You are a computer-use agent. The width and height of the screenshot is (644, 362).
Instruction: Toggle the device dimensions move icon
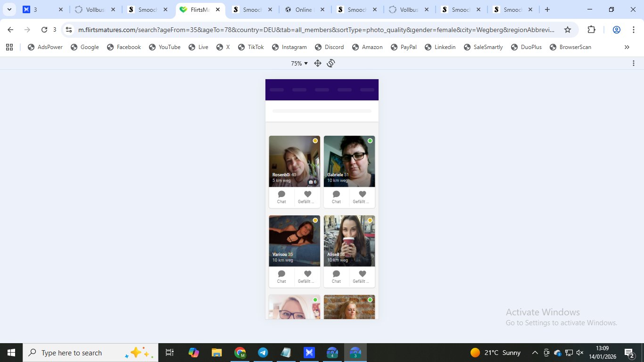[x=318, y=63]
